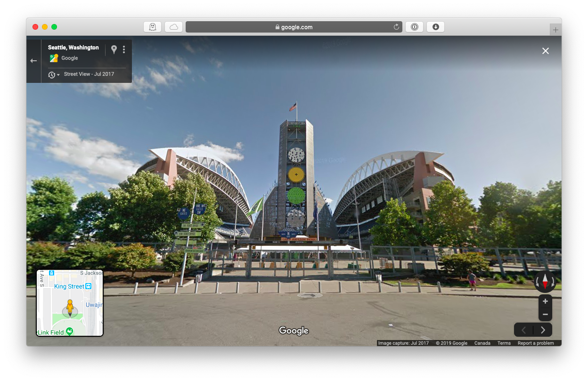Click the Google Maps icon beside Google label
588x381 pixels.
click(x=54, y=58)
